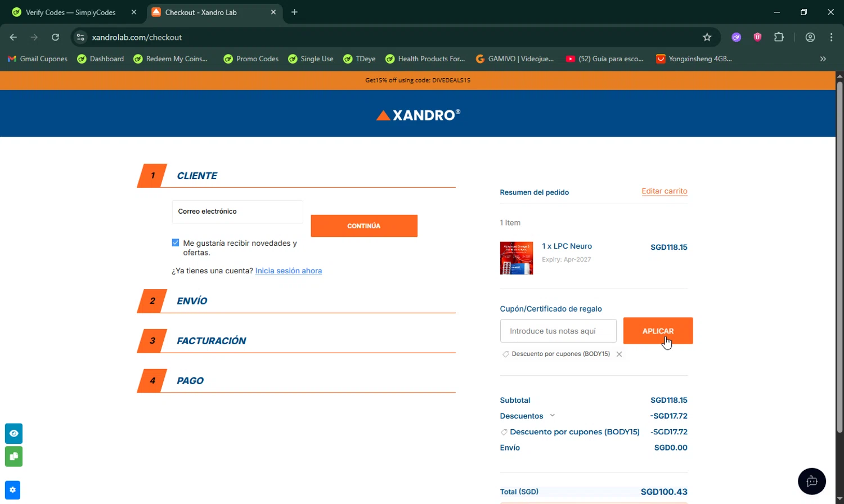
Task: Click scrollbar down arrow
Action: pos(839,499)
